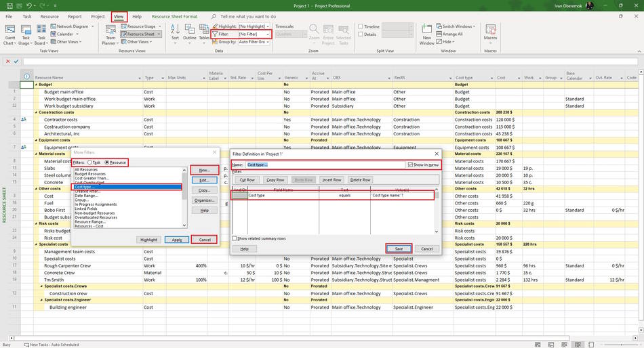This screenshot has height=348, width=644.
Task: Click Switch Windows icon
Action: (x=439, y=26)
